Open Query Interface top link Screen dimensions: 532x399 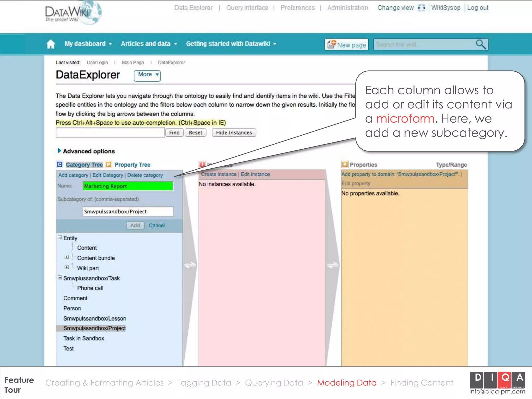click(x=247, y=8)
